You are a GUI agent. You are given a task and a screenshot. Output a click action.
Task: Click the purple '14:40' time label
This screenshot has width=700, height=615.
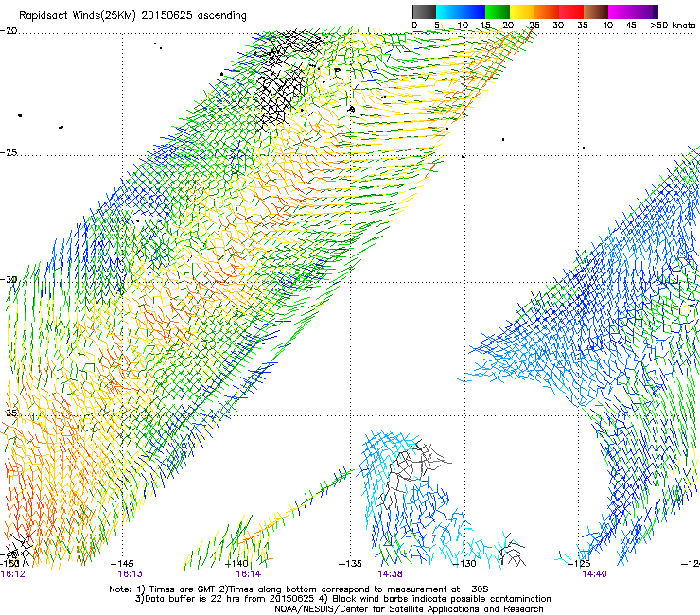tap(594, 574)
